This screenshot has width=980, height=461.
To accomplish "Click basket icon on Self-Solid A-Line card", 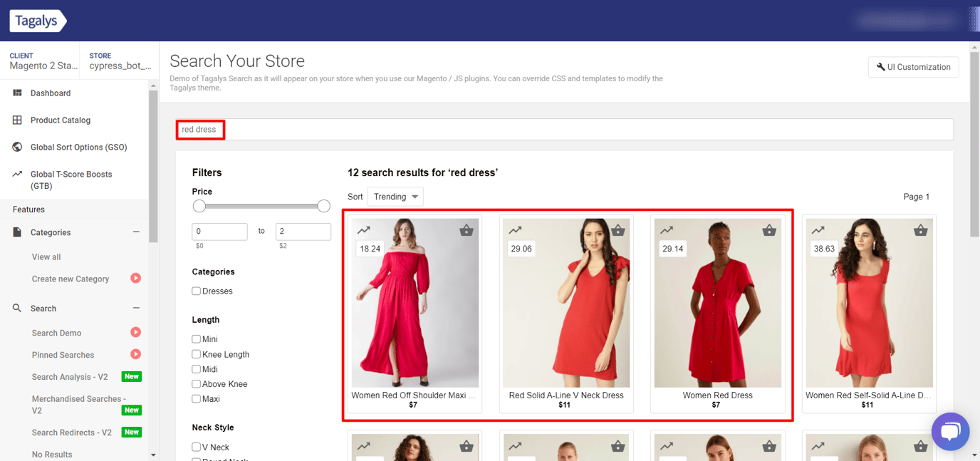I will (x=921, y=230).
